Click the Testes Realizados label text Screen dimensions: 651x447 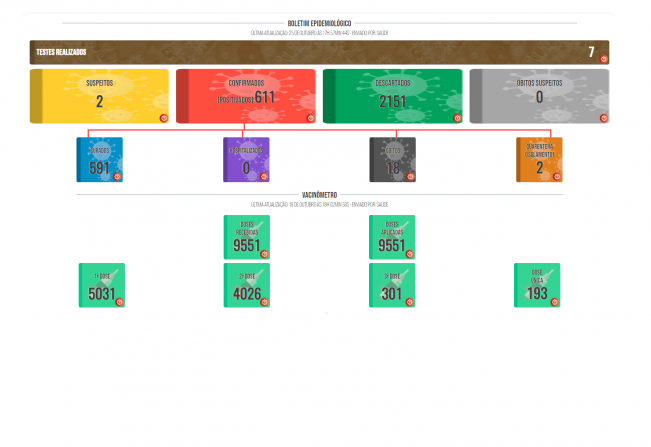61,51
